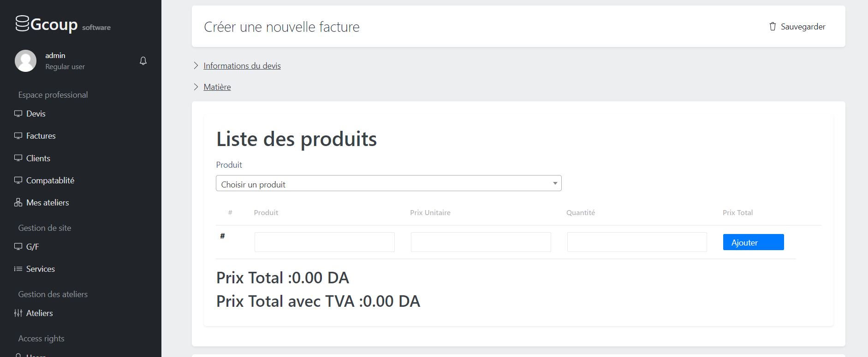The width and height of the screenshot is (868, 357).
Task: Click the monitor icon next to Devis
Action: pos(18,114)
